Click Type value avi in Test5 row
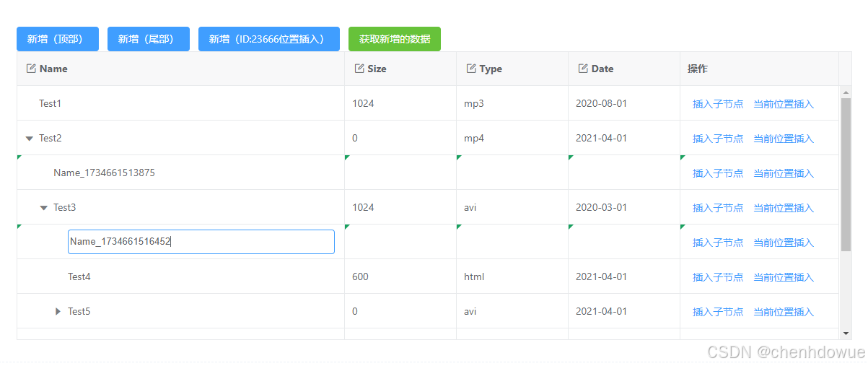868x366 pixels. (x=470, y=312)
